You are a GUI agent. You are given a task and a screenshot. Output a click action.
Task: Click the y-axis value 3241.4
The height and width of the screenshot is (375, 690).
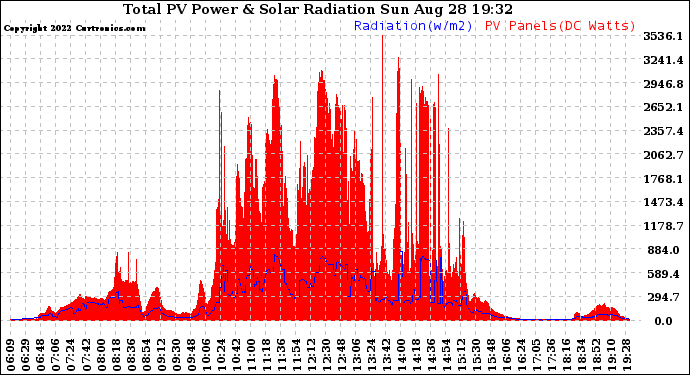663,60
